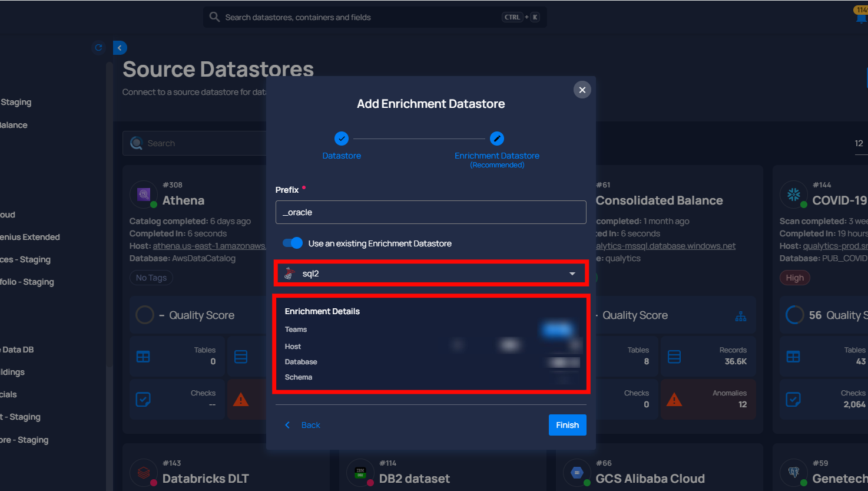This screenshot has width=868, height=491.
Task: Open the athena.us-east-1.amazonaws host link
Action: [x=209, y=246]
